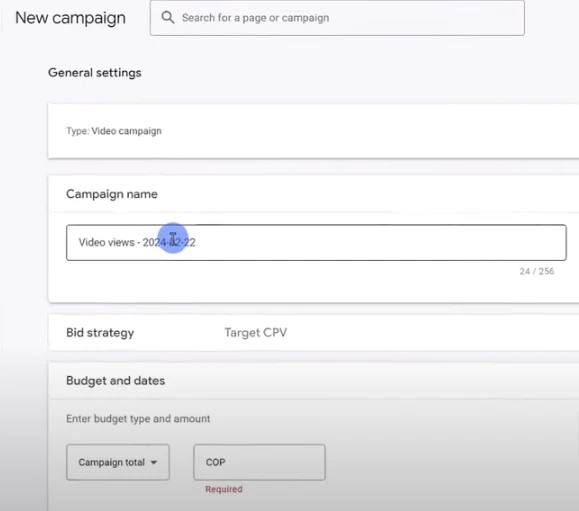Screen dimensions: 579x511
Task: Focus the COP budget amount field
Action: tap(259, 462)
